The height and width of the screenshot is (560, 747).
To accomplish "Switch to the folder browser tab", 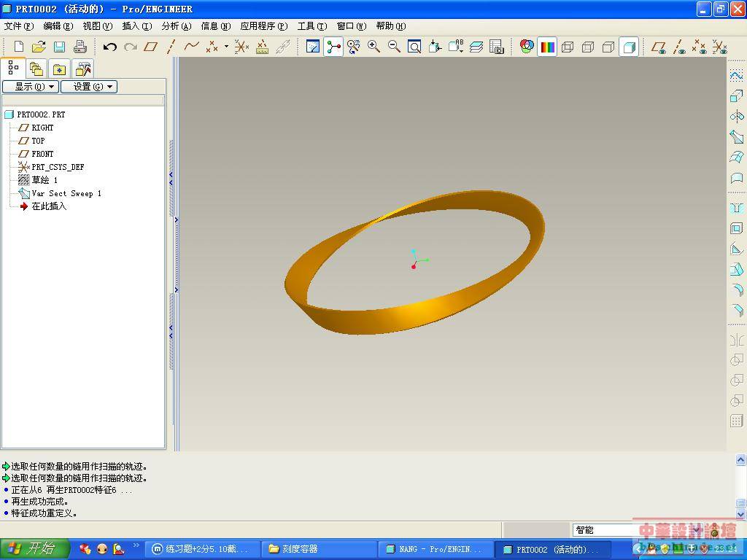I will pos(36,69).
